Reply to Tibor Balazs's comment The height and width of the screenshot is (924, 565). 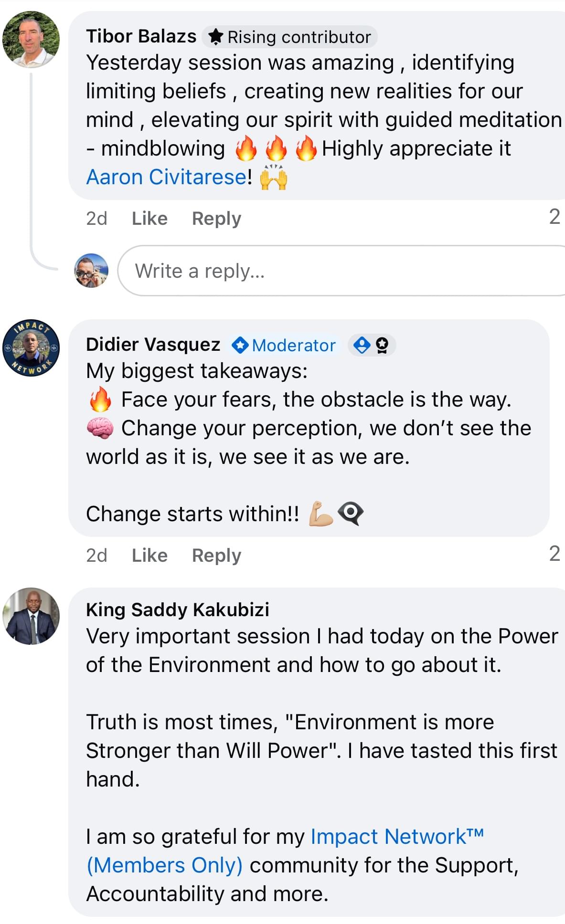[x=216, y=219]
